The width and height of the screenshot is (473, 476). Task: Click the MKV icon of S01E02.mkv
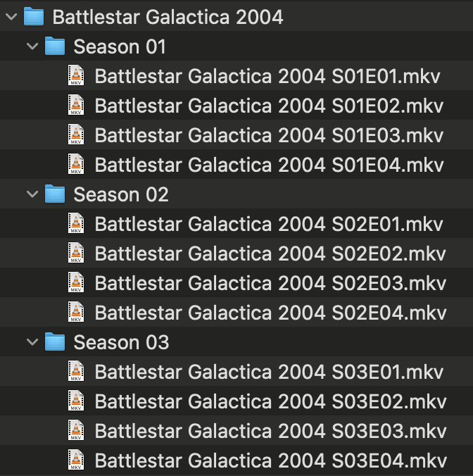76,105
